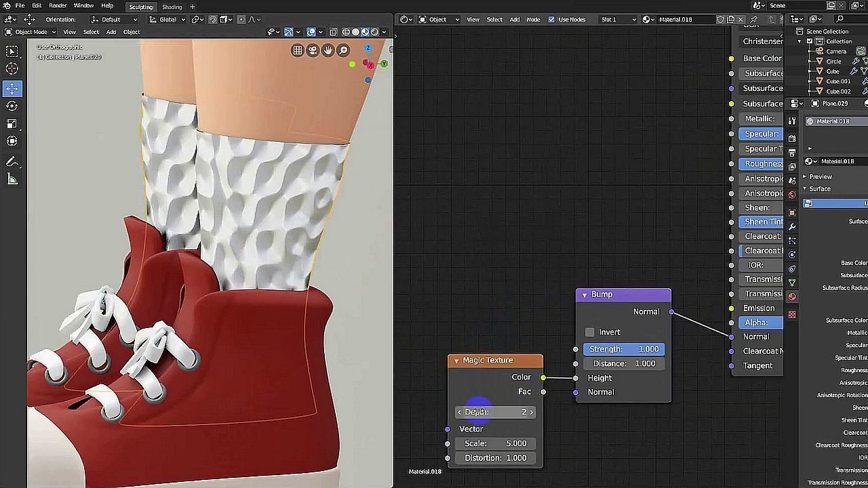Adjust the Magic Texture Distortion field
The width and height of the screenshot is (868, 488).
[x=496, y=458]
